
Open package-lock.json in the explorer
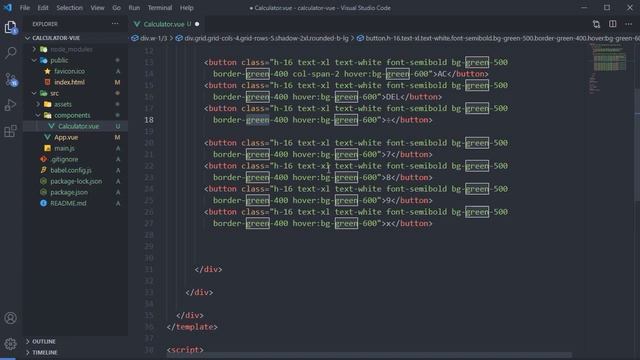tap(76, 181)
